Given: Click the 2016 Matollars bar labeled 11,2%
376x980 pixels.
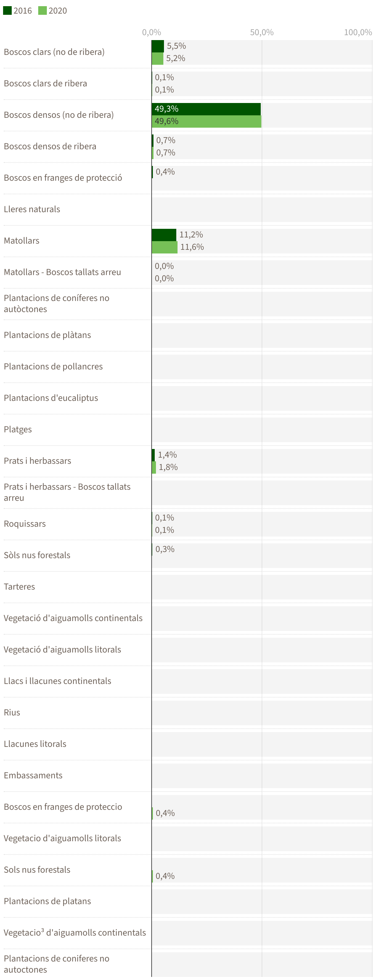Looking at the screenshot, I should coord(164,235).
